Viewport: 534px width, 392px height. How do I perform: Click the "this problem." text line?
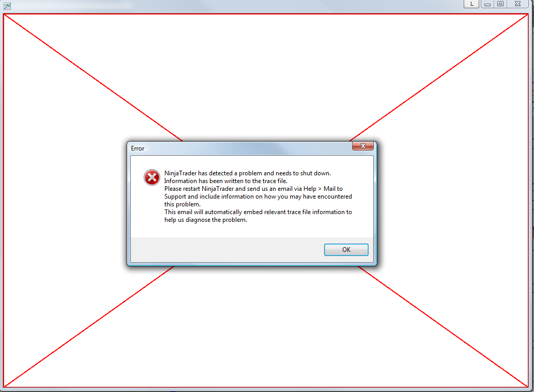pyautogui.click(x=182, y=204)
